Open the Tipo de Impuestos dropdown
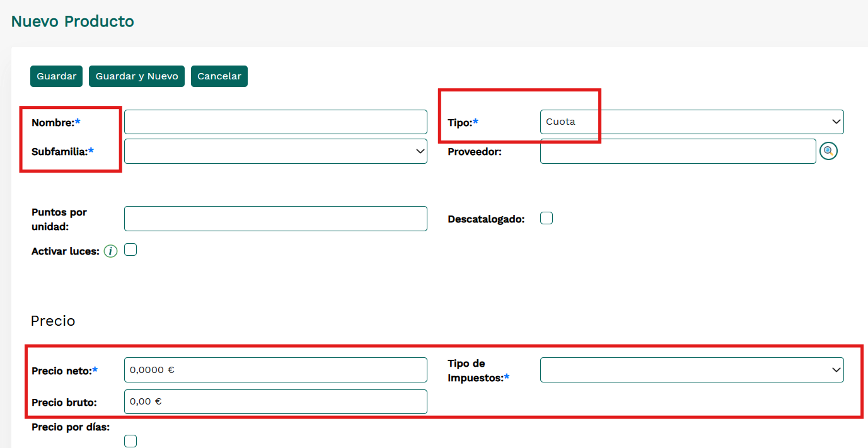Screen dimensions: 868x448 [x=692, y=370]
